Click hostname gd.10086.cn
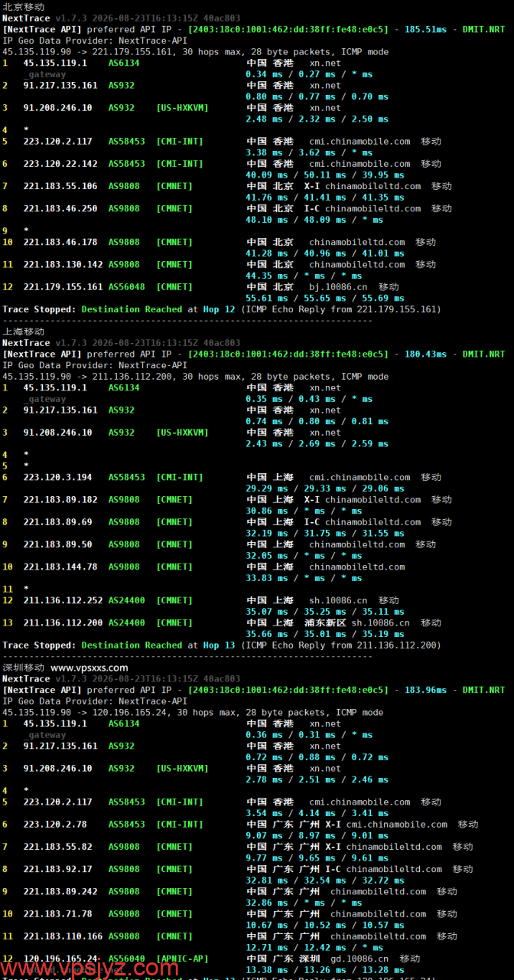 coord(359,959)
